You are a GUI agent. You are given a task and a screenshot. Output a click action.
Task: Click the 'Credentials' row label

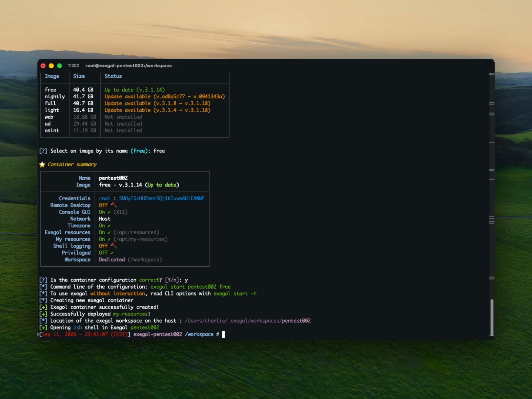pos(75,198)
